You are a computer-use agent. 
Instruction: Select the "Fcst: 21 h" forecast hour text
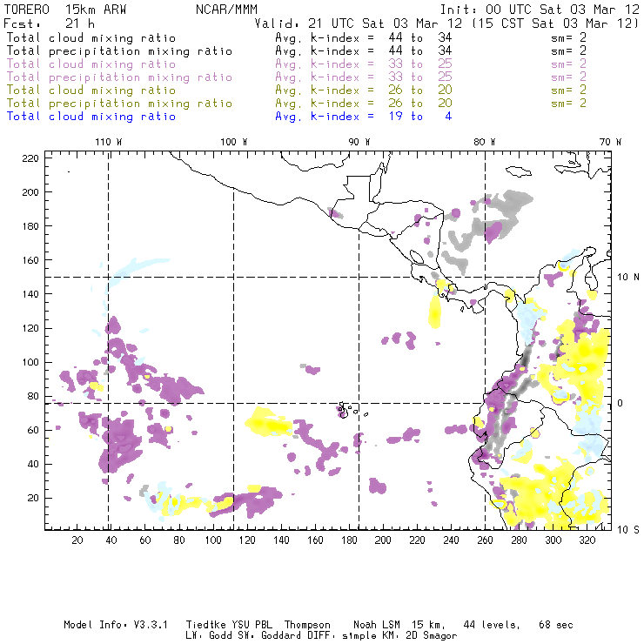(49, 23)
